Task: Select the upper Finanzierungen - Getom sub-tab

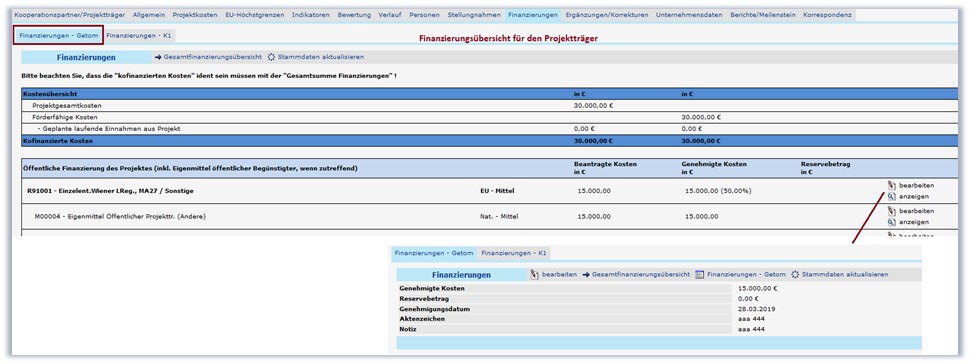Action: tap(58, 36)
